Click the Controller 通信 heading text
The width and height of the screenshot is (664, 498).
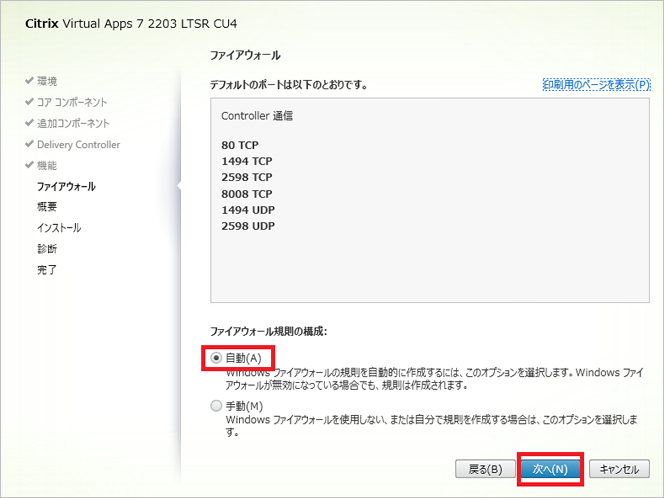257,116
